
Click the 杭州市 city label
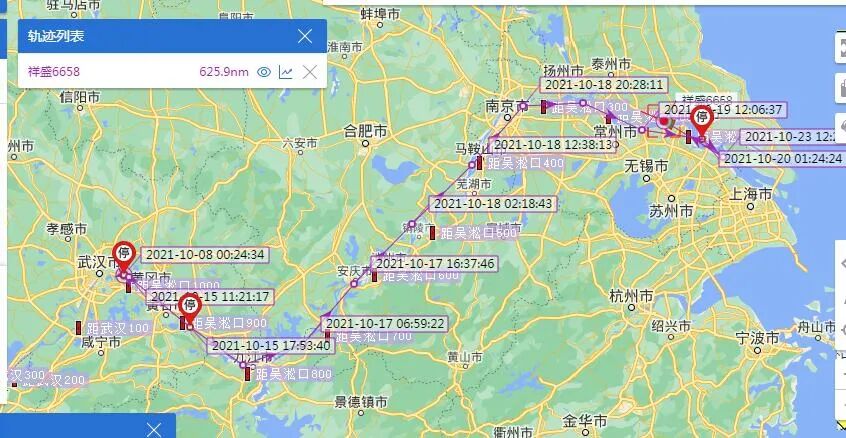[631, 296]
